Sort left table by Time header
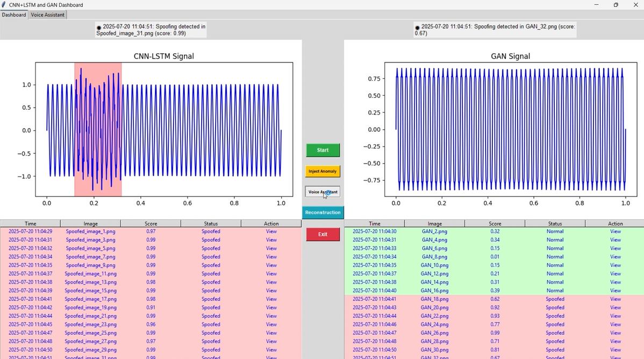 click(31, 224)
